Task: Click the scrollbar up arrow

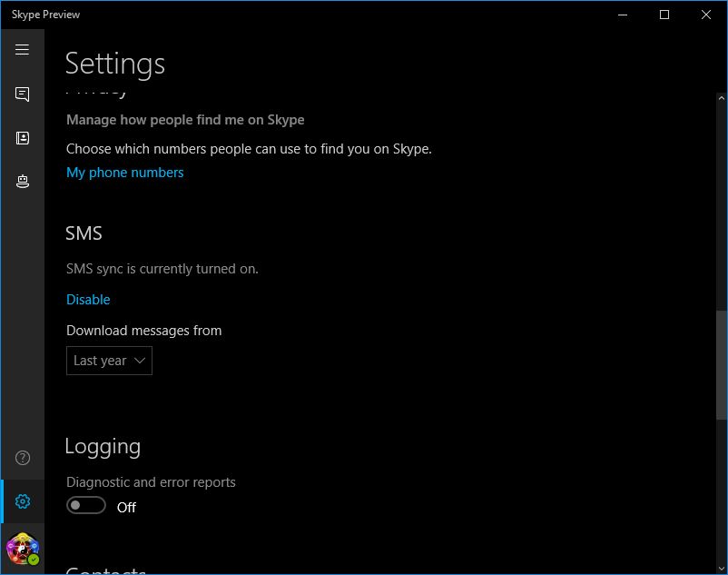Action: [721, 98]
